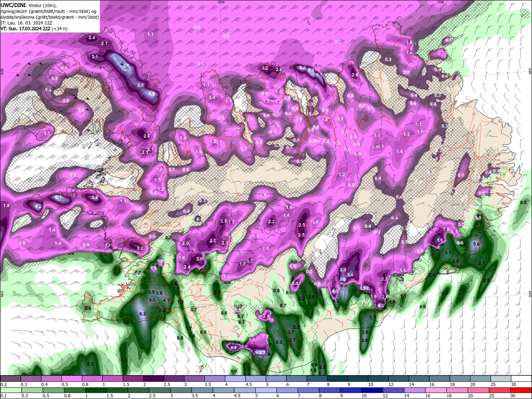
Task: Pick the bright pink 0.5 swatch, top scale
Action: (71, 379)
